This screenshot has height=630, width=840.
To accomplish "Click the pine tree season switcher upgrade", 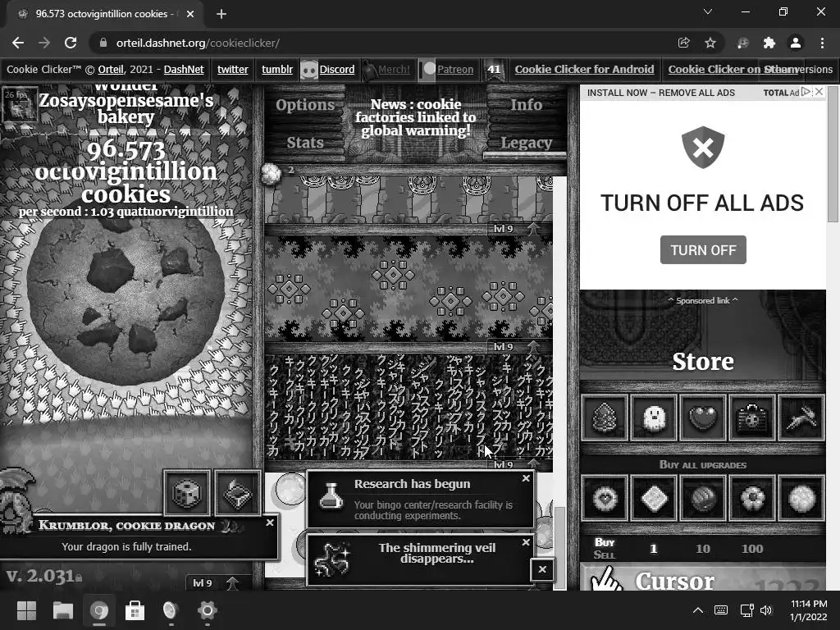I will pyautogui.click(x=605, y=418).
